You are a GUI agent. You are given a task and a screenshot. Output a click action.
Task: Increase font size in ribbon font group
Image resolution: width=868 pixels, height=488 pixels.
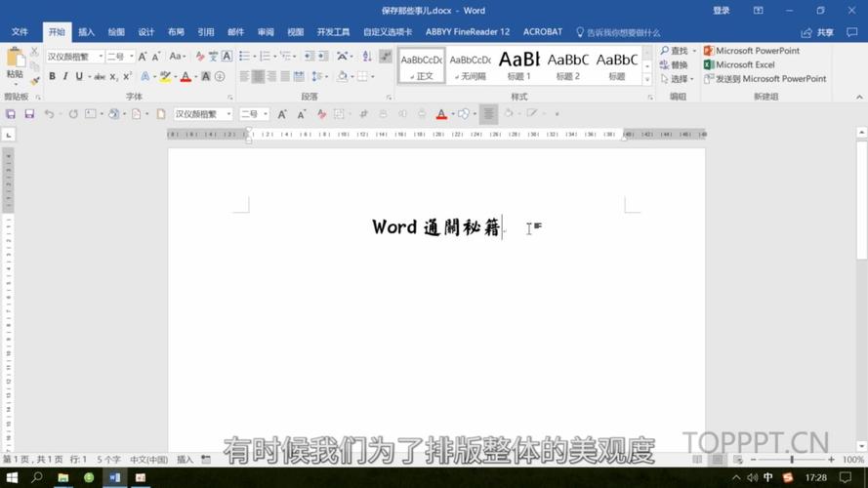(x=143, y=57)
